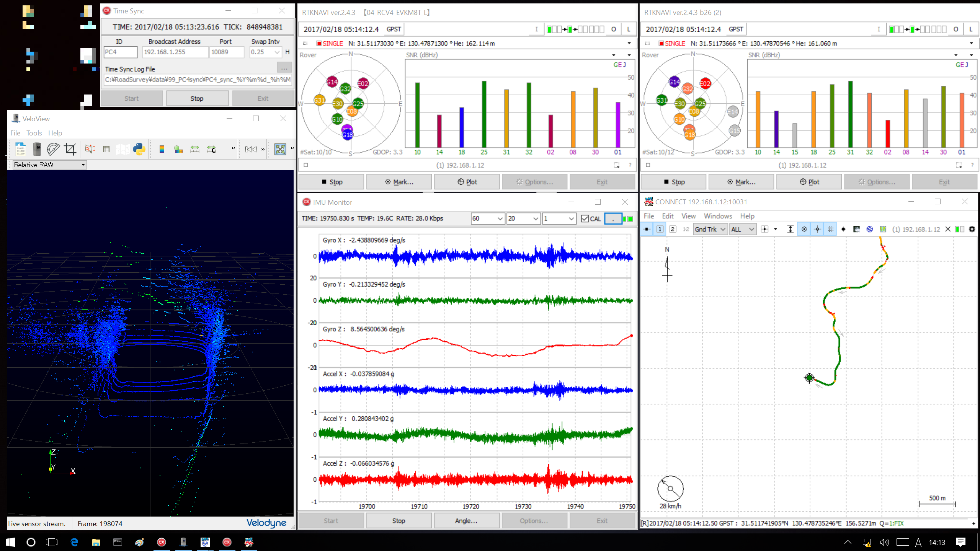Open the Edit menu in RTKPLOT
Image resolution: width=980 pixels, height=551 pixels.
[x=668, y=216]
